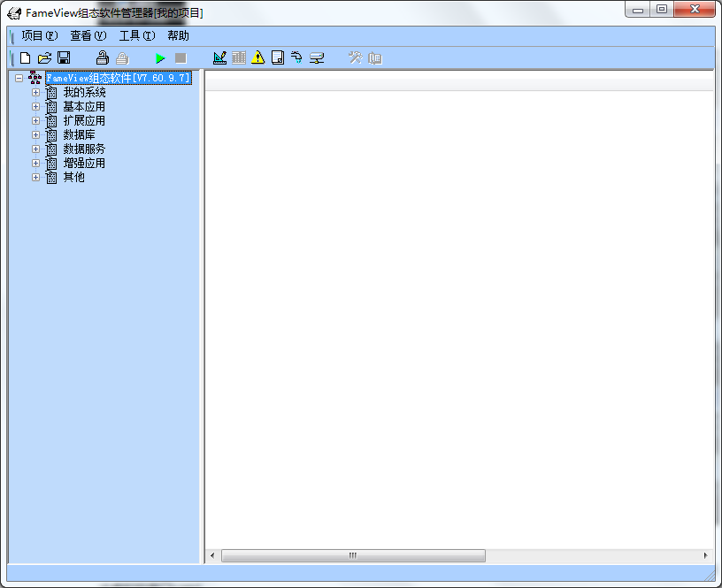This screenshot has width=722, height=588.
Task: Expand the 我的系统 tree node
Action: pyautogui.click(x=36, y=93)
